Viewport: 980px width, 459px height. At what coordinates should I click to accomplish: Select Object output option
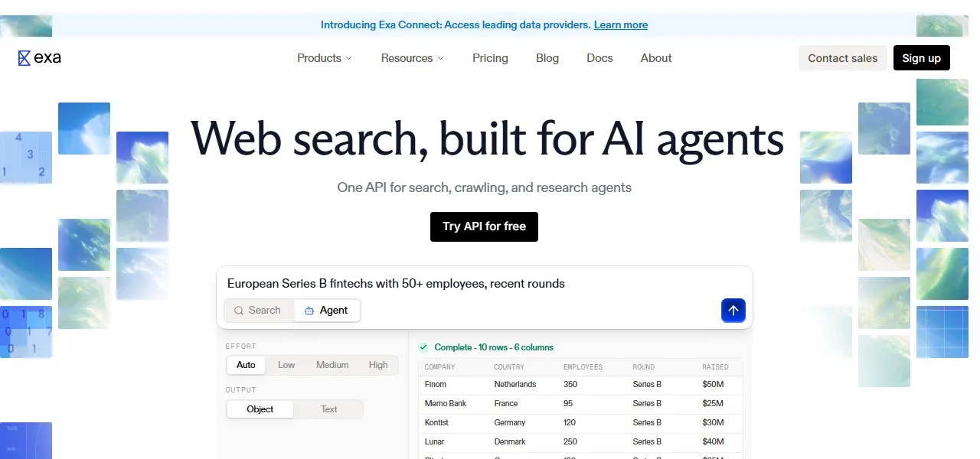260,409
